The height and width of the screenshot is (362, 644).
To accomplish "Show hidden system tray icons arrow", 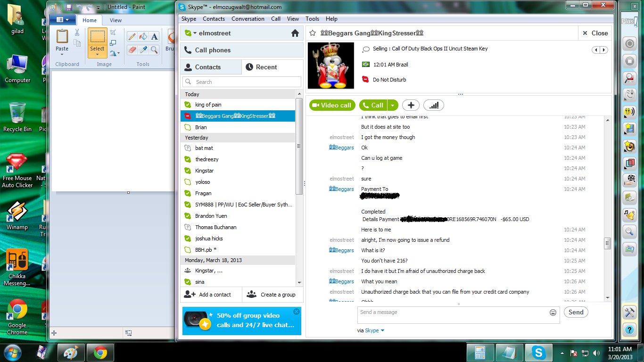I will pyautogui.click(x=561, y=353).
